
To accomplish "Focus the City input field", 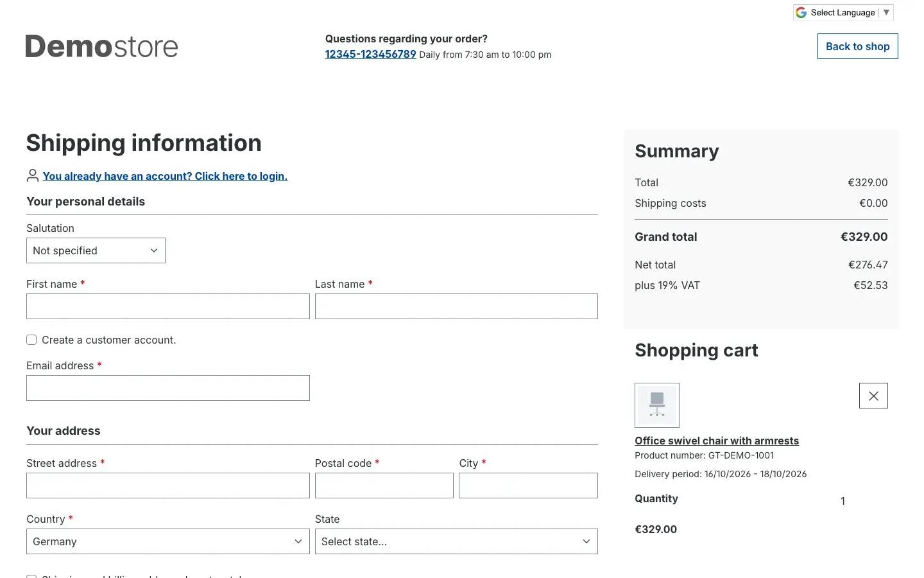I will pyautogui.click(x=528, y=486).
